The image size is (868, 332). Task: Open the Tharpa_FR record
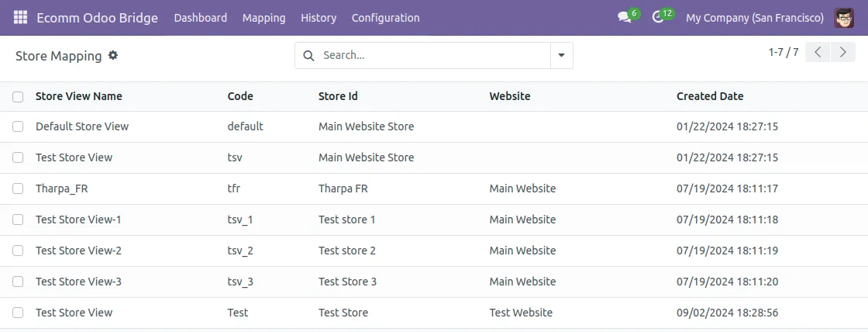point(61,188)
